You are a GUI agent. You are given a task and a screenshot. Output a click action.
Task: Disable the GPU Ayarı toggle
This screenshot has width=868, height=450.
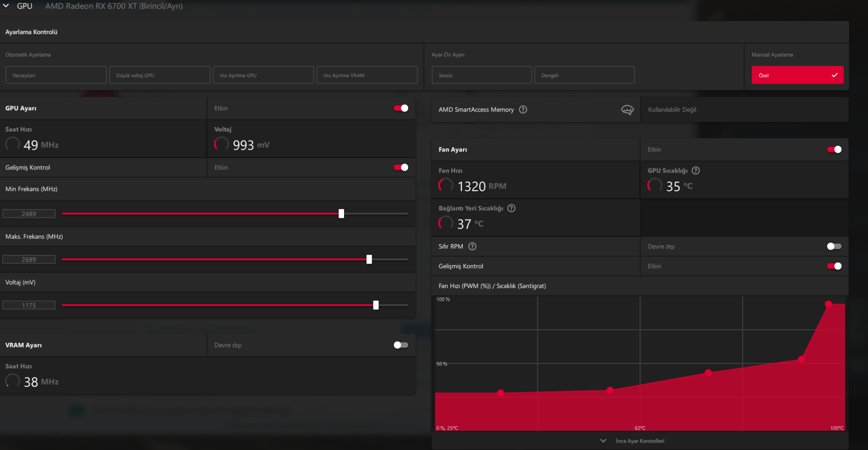pos(401,108)
